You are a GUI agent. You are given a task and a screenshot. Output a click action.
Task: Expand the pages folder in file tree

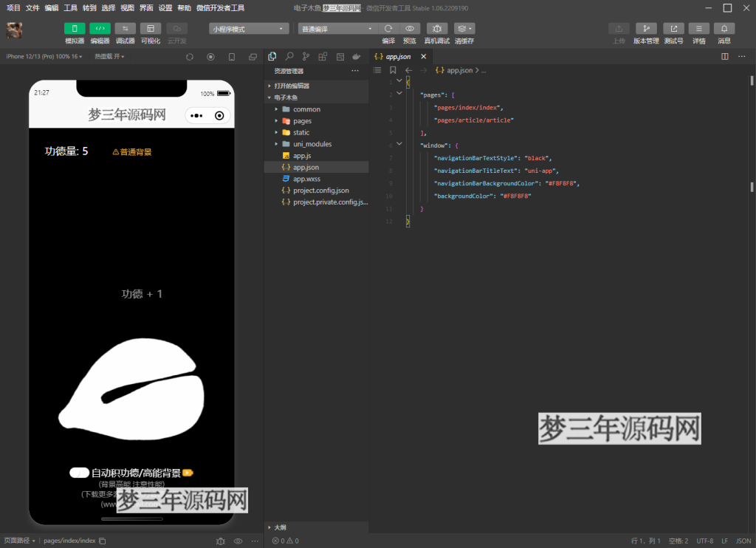(x=302, y=120)
